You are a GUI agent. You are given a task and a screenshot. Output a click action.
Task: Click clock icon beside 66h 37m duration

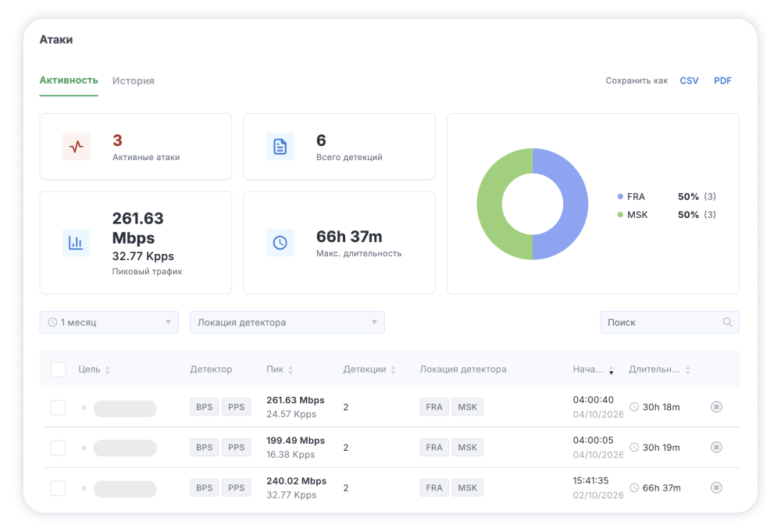click(x=634, y=487)
